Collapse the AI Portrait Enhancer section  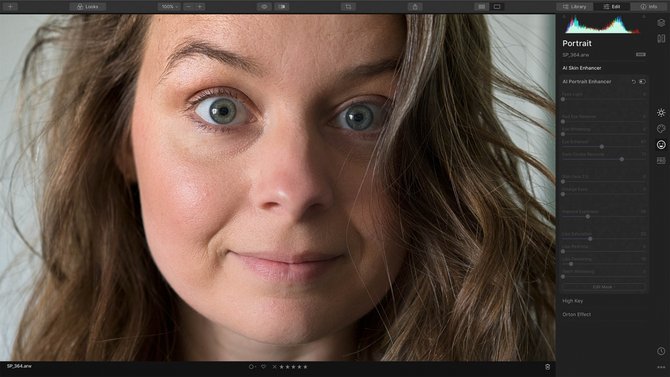click(587, 82)
